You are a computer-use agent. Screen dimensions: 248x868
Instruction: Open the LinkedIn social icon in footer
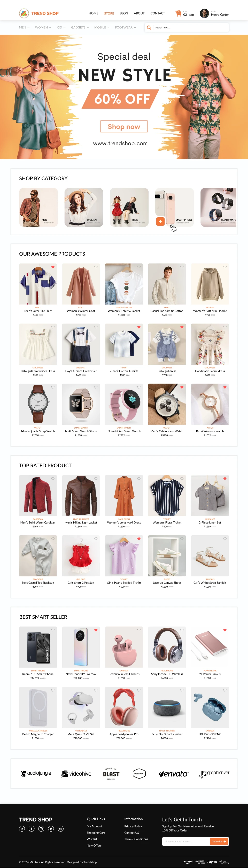point(22,829)
